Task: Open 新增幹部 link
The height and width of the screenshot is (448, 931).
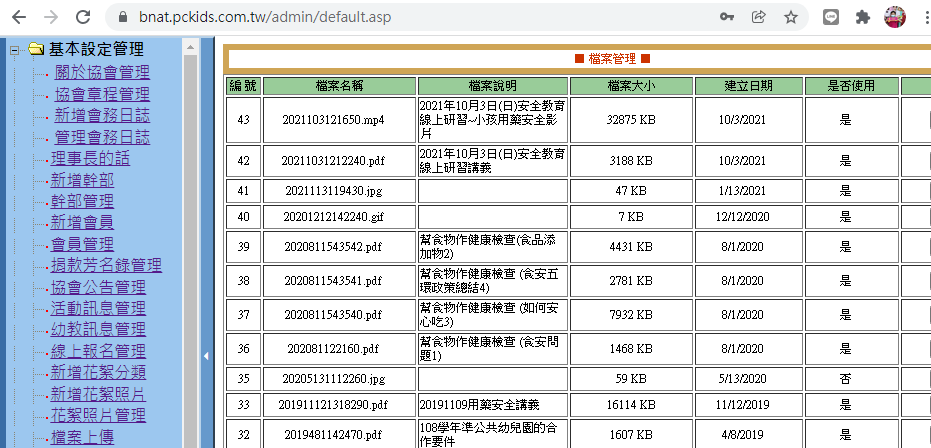Action: 83,180
